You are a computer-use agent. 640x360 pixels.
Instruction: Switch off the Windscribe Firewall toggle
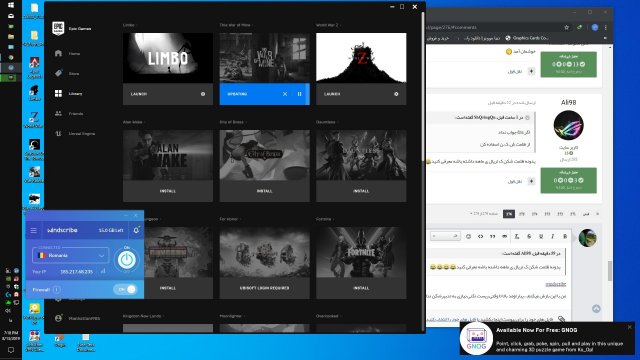(125, 289)
